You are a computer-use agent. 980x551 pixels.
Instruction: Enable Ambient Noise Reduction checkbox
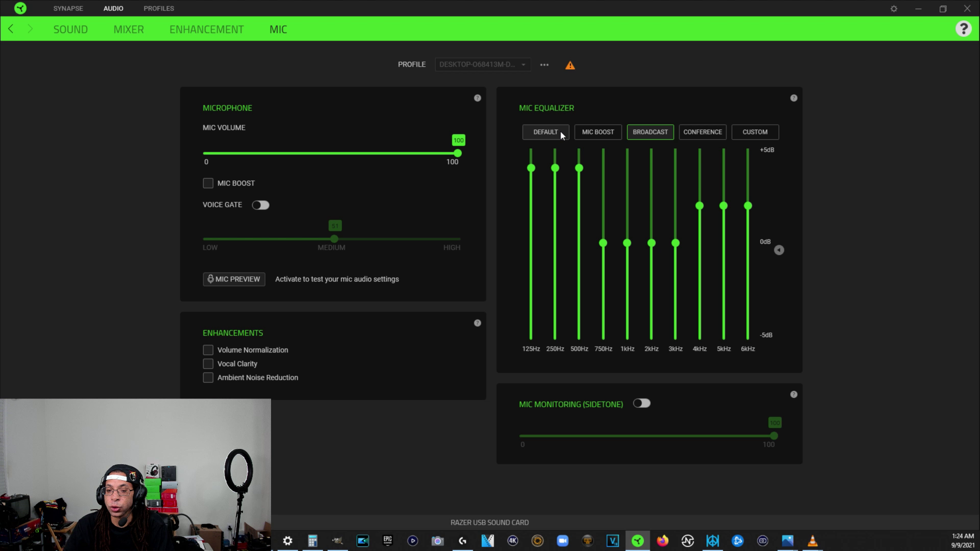pos(208,377)
